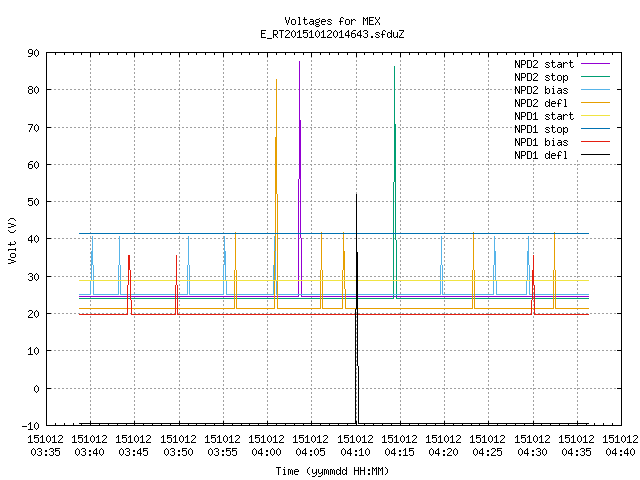Click the 'Volt (V)' y-axis label

pyautogui.click(x=12, y=240)
